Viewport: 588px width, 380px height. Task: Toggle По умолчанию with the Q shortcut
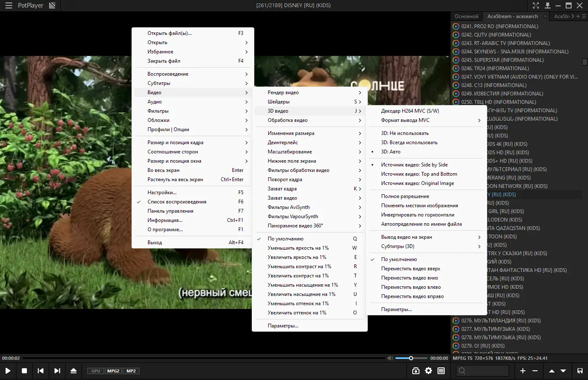click(309, 239)
